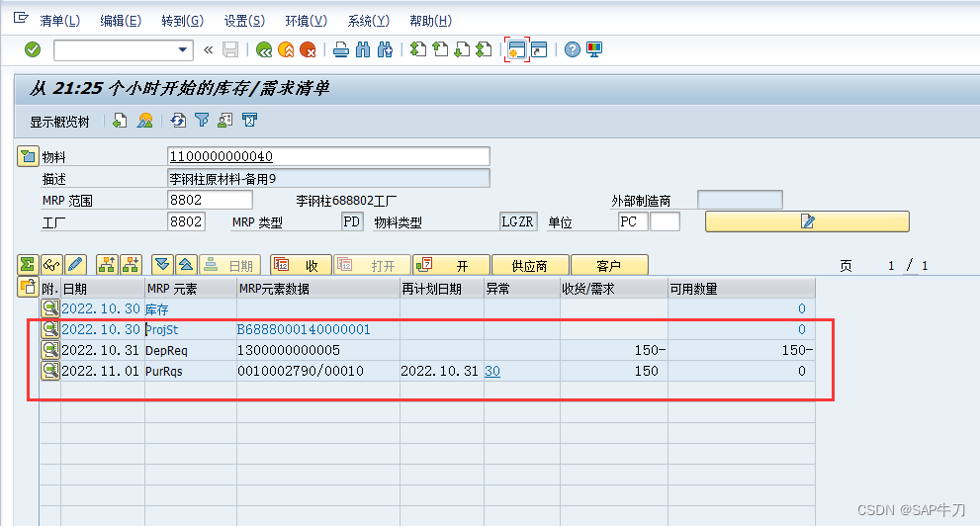Click the person-with-list icon after the filter
The image size is (980, 526).
(225, 121)
